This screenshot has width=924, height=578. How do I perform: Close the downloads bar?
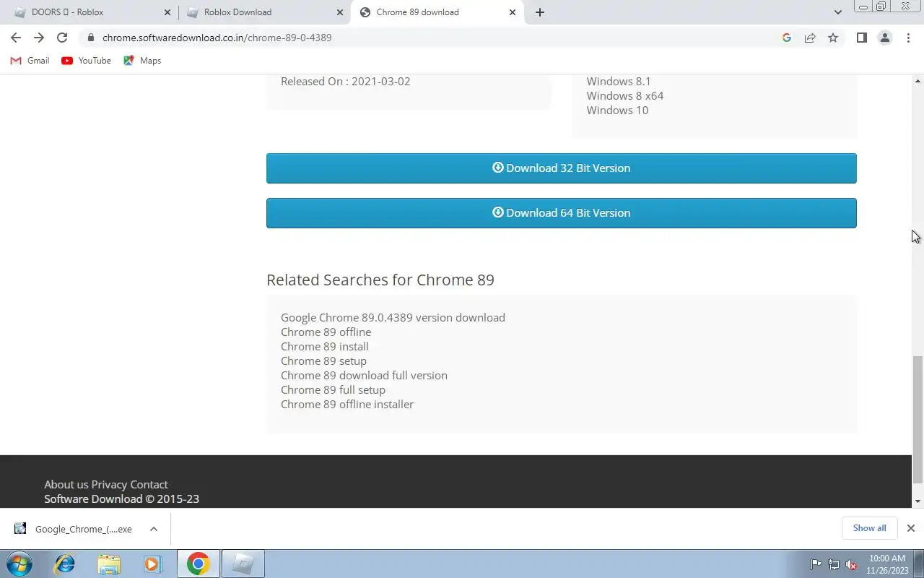(911, 528)
